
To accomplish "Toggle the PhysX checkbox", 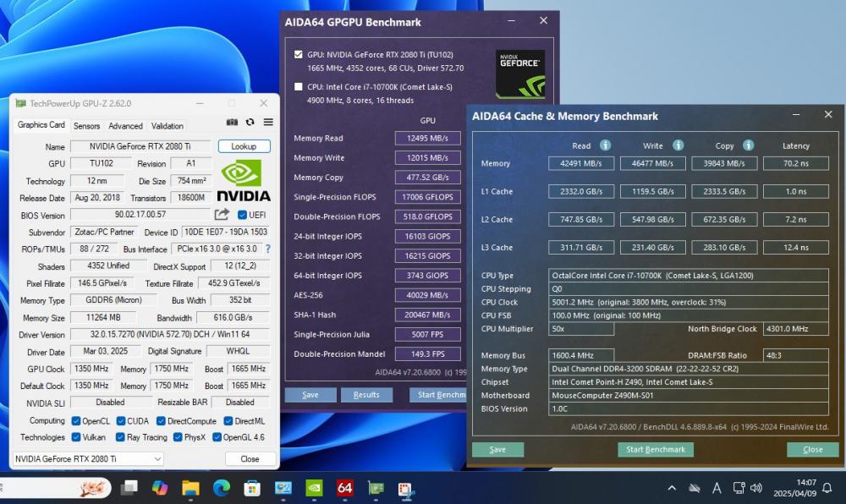I will (178, 436).
